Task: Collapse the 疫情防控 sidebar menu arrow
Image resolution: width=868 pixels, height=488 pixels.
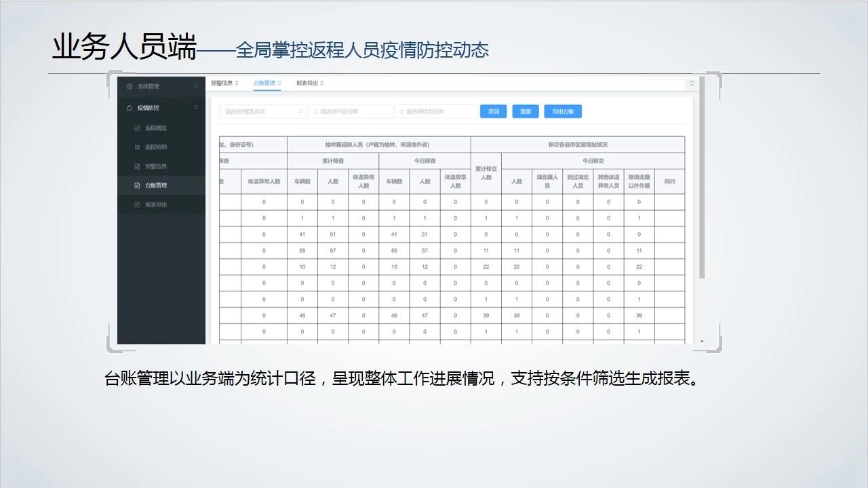Action: [x=196, y=107]
